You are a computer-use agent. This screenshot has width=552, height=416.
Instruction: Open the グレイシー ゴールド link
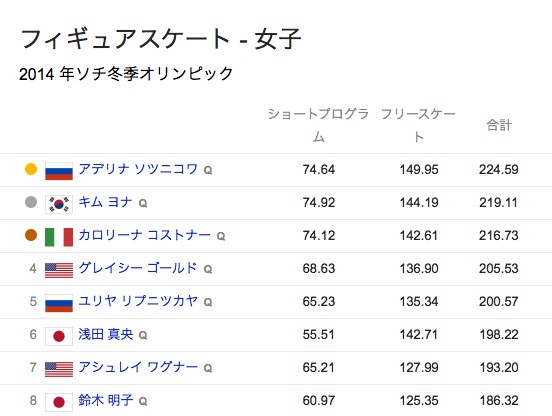(138, 268)
